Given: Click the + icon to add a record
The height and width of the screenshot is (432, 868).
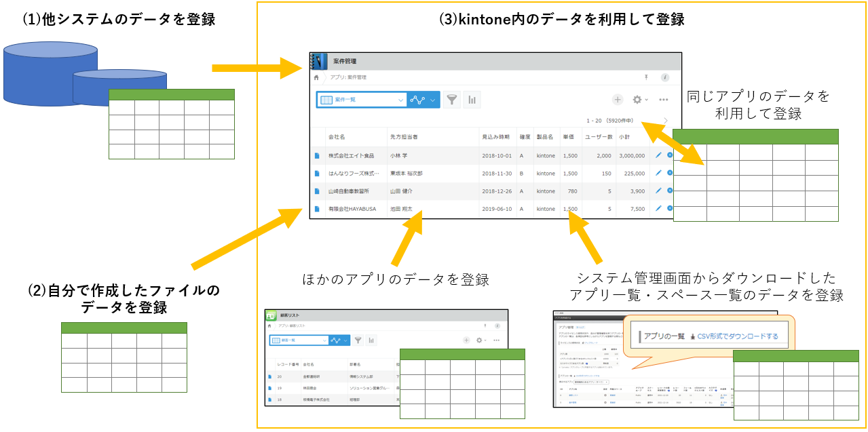Looking at the screenshot, I should coord(618,100).
